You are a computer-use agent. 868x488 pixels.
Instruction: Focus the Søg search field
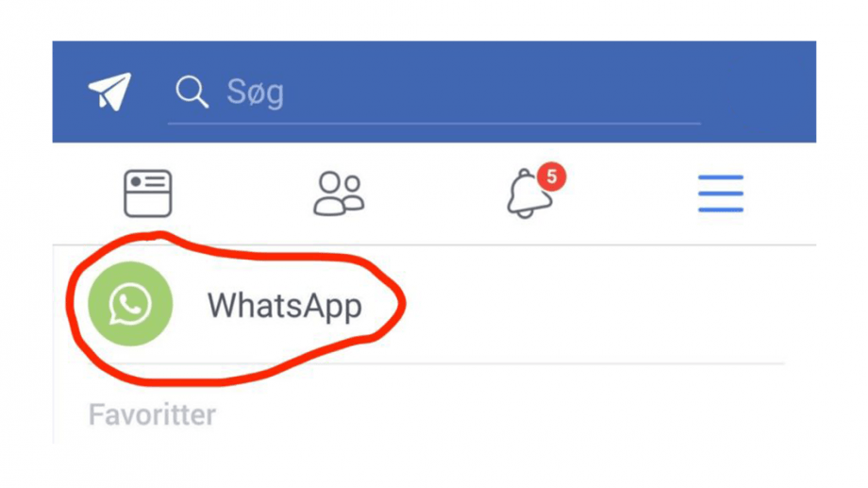click(435, 92)
